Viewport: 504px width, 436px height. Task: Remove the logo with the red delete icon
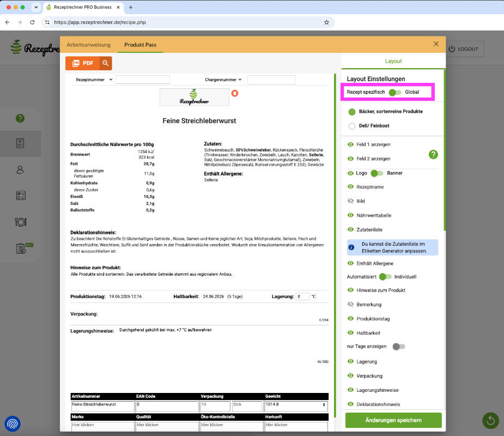(235, 93)
